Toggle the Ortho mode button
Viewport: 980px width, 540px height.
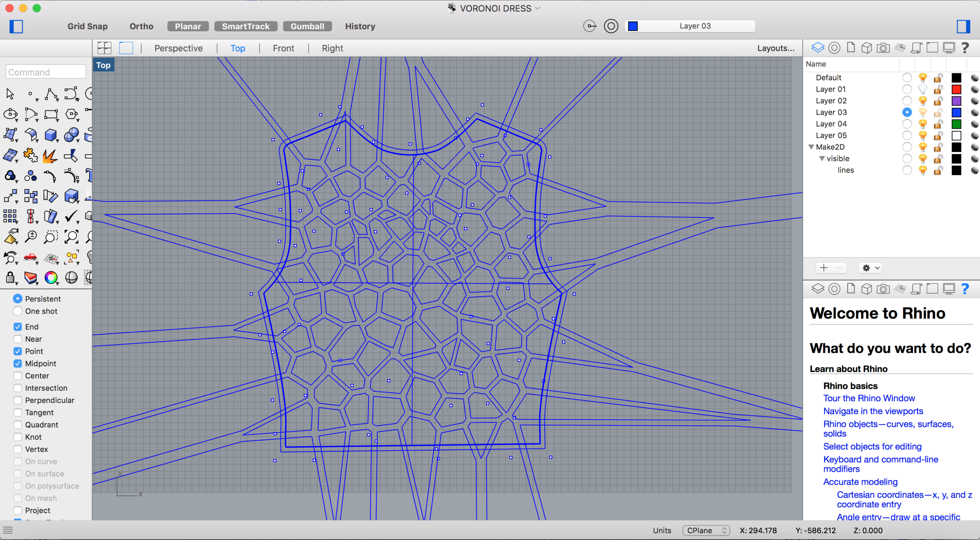[x=142, y=26]
